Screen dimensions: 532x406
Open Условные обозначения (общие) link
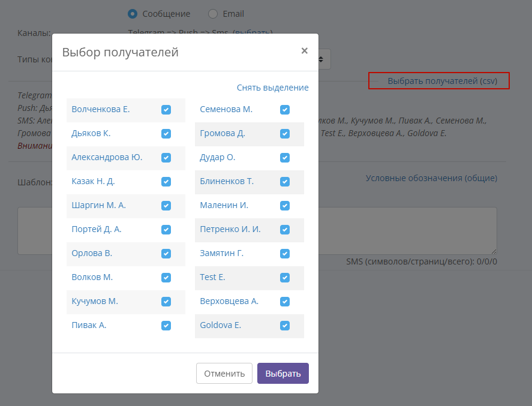click(x=431, y=178)
